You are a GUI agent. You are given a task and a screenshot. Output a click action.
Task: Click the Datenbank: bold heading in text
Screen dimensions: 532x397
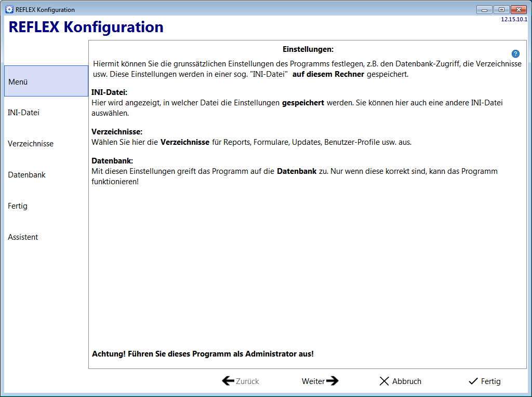click(x=112, y=161)
